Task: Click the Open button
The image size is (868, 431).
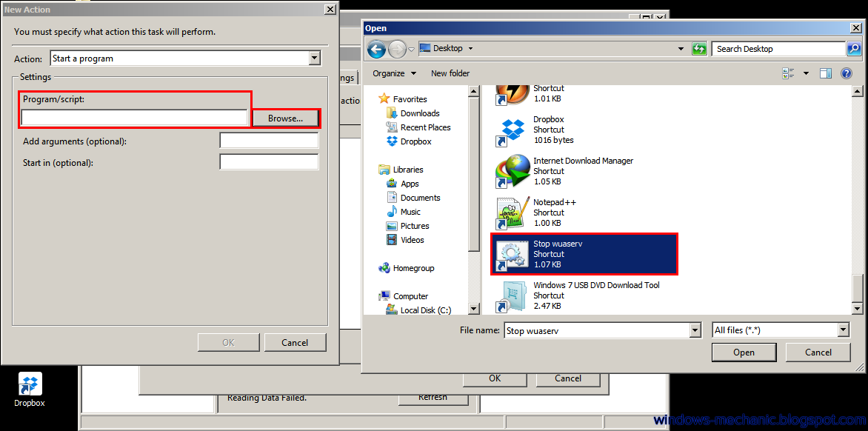Action: tap(744, 353)
